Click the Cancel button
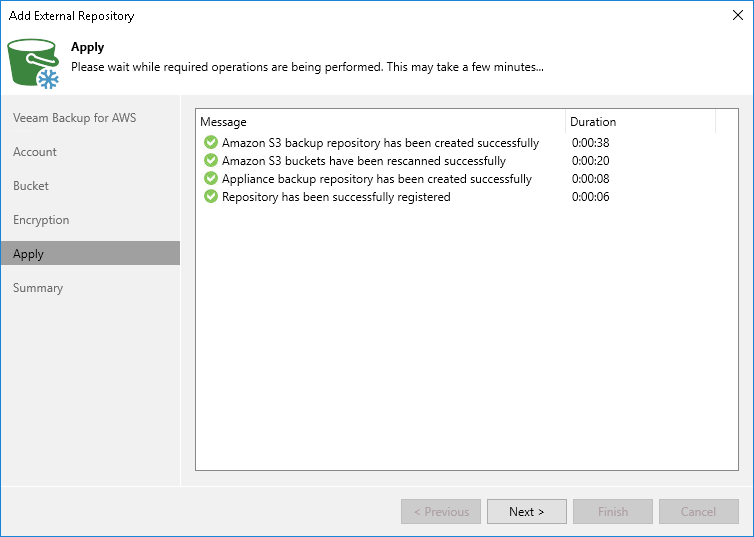754x537 pixels. [698, 512]
